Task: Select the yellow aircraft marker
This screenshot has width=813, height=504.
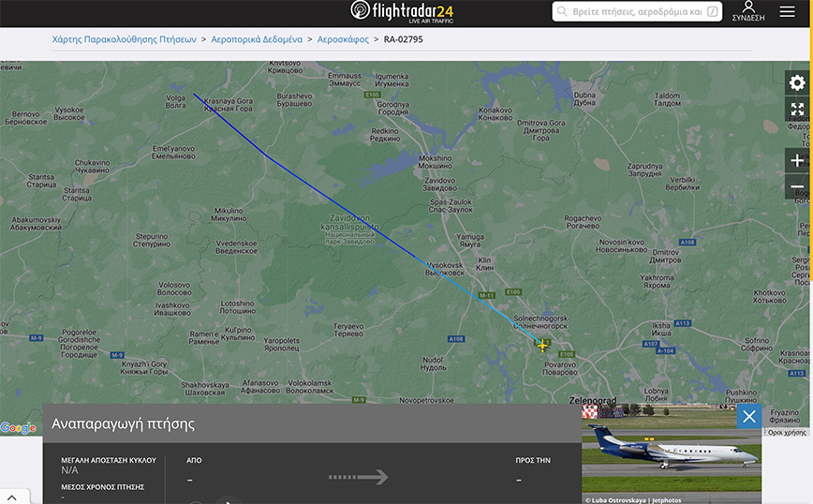Action: [x=542, y=346]
